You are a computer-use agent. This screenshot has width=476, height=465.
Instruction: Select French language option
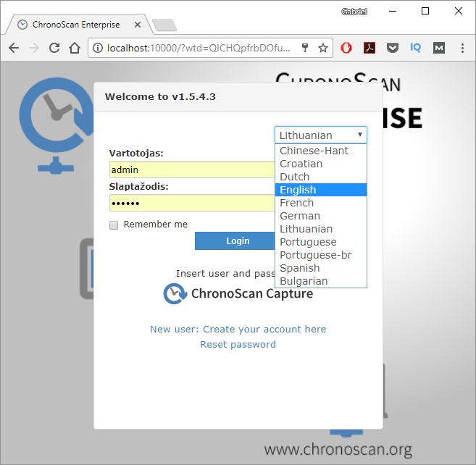pos(321,203)
